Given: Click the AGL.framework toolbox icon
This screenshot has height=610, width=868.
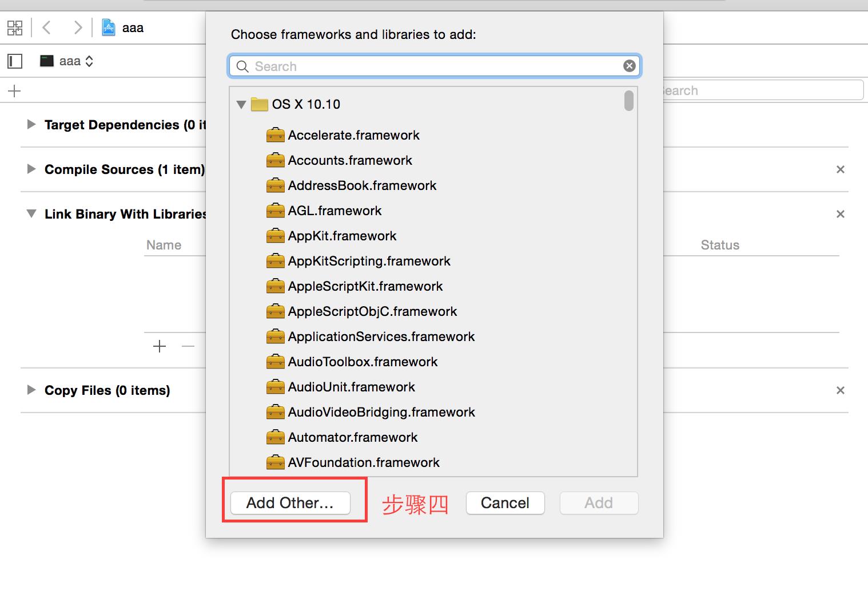Looking at the screenshot, I should click(275, 211).
